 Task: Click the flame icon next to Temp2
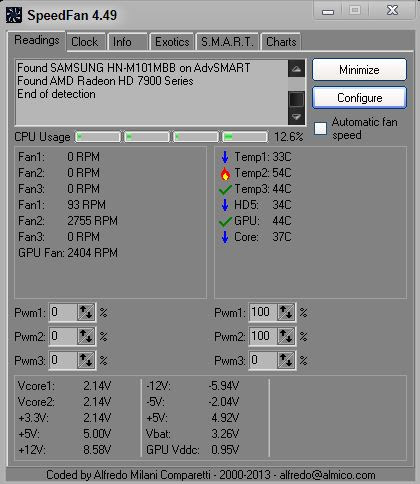[225, 173]
